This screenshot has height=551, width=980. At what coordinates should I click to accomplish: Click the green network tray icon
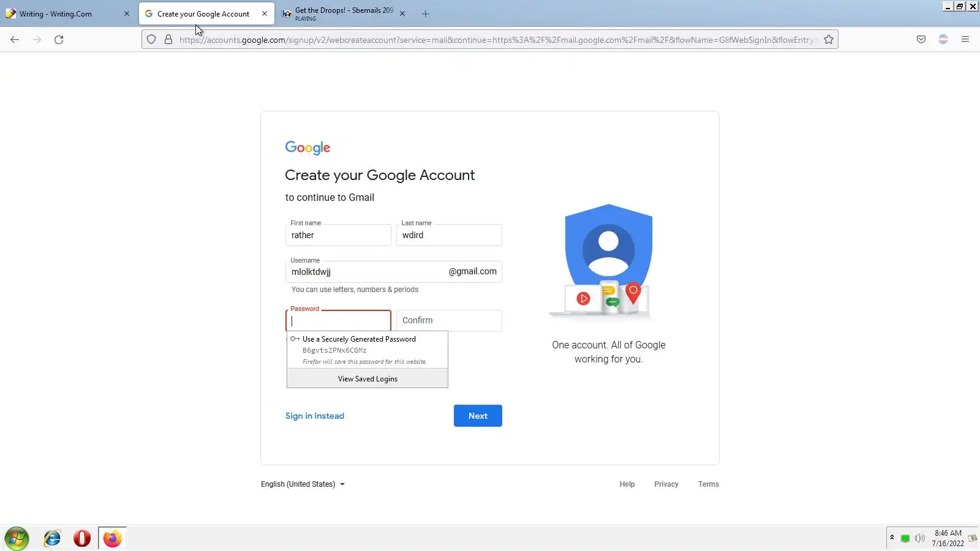[x=905, y=539]
